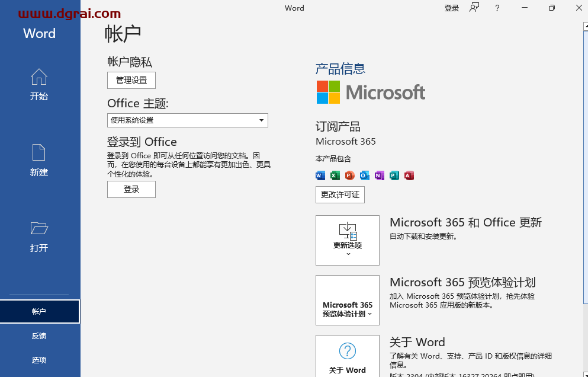Click the 更改许可证 button
The image size is (588, 377).
[340, 194]
